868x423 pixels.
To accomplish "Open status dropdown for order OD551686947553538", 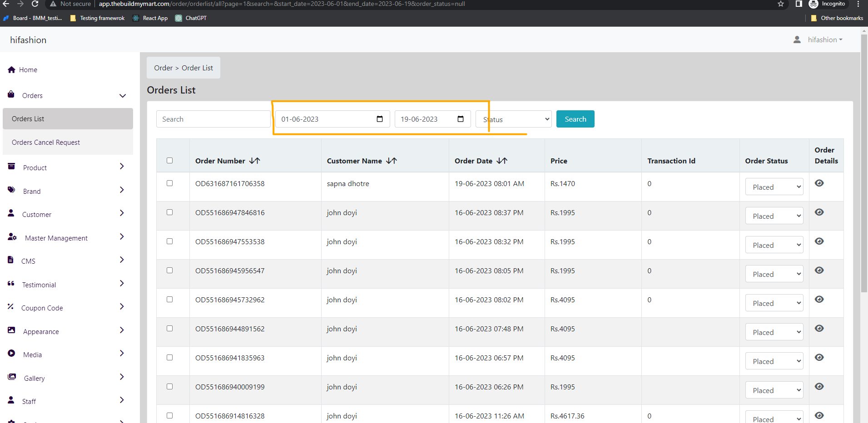I will click(x=774, y=245).
